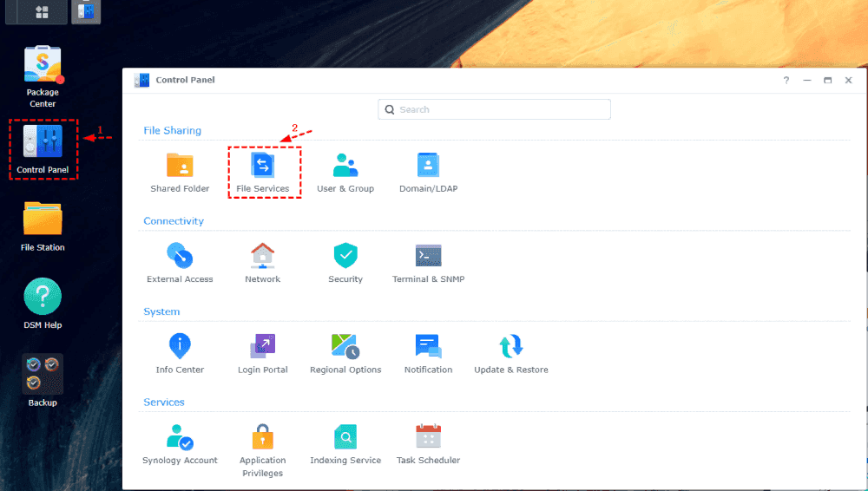Open the Control Panel desktop shortcut
Screen dimensions: 868x491
[x=43, y=149]
